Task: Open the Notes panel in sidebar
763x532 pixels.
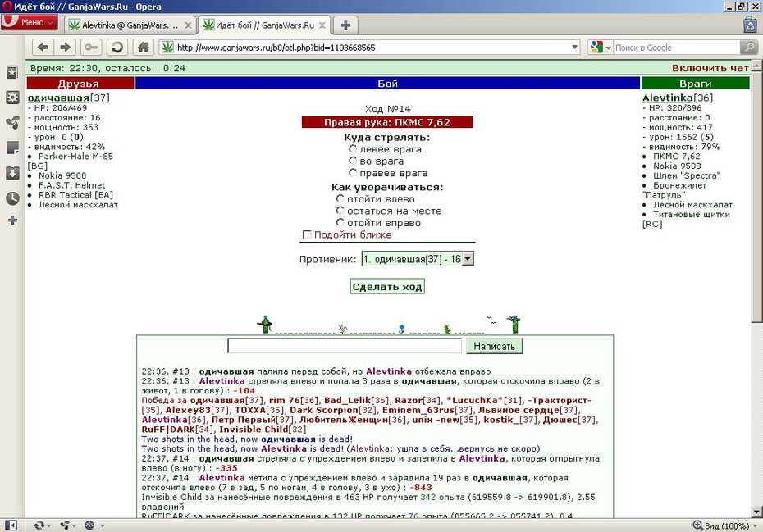Action: [12, 148]
